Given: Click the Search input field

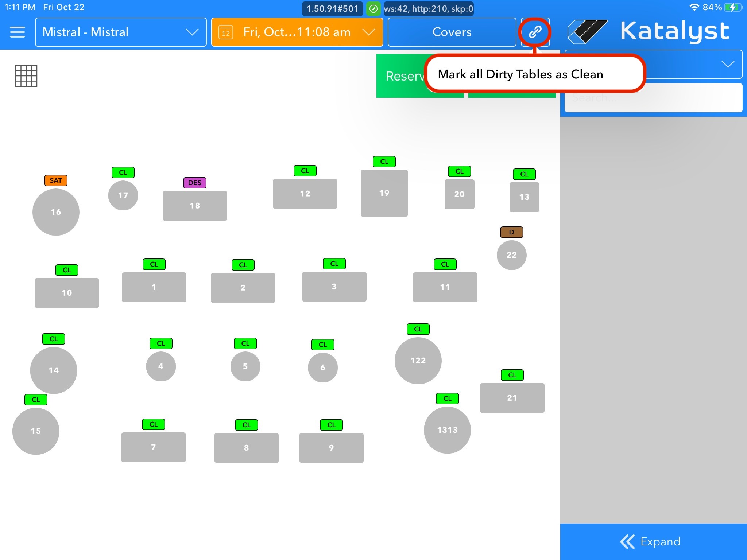Looking at the screenshot, I should click(x=653, y=98).
